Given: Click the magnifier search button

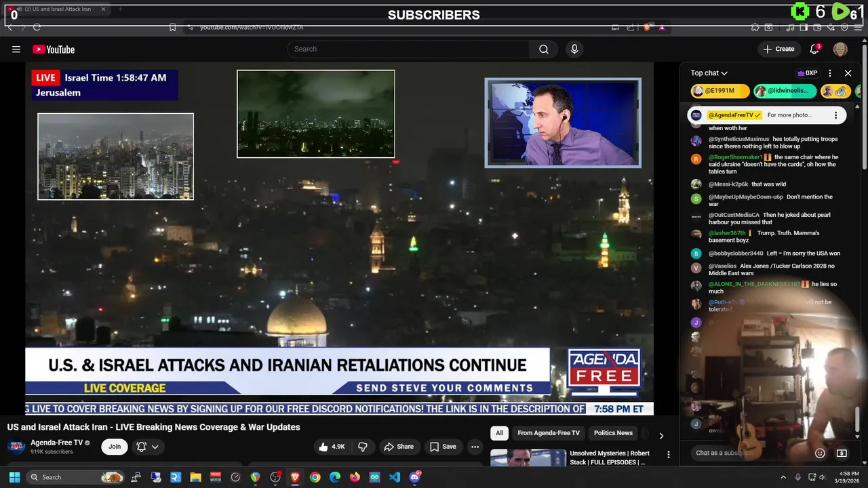Looking at the screenshot, I should tap(544, 49).
